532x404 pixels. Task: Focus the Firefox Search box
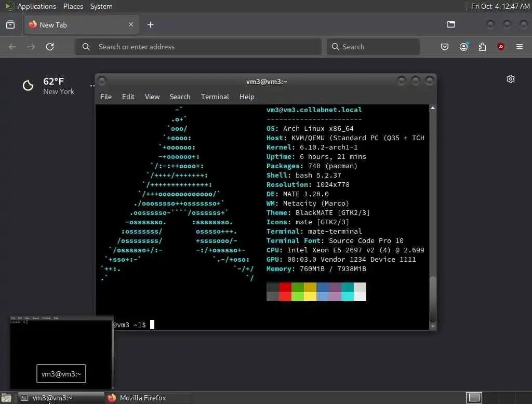(373, 47)
